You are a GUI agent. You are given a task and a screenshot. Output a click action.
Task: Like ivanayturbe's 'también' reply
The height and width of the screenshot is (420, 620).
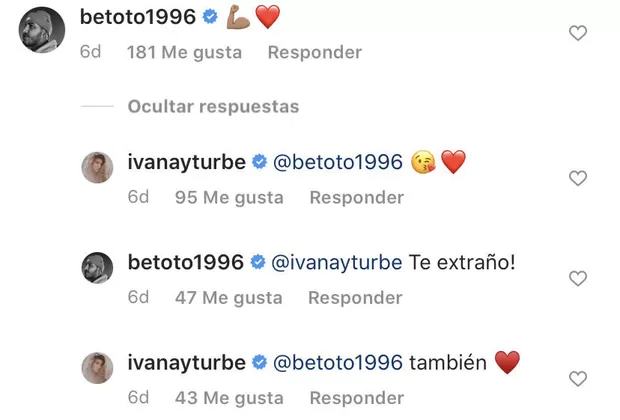pyautogui.click(x=577, y=378)
